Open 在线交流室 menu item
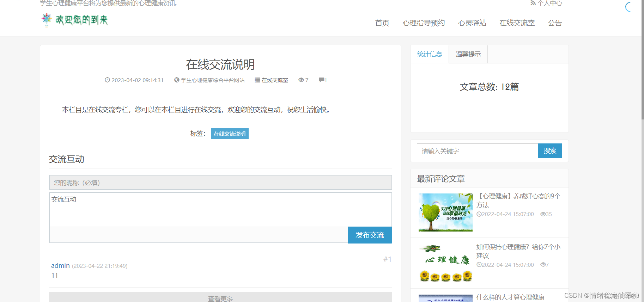Screen dimensions: 644x302 coord(517,23)
